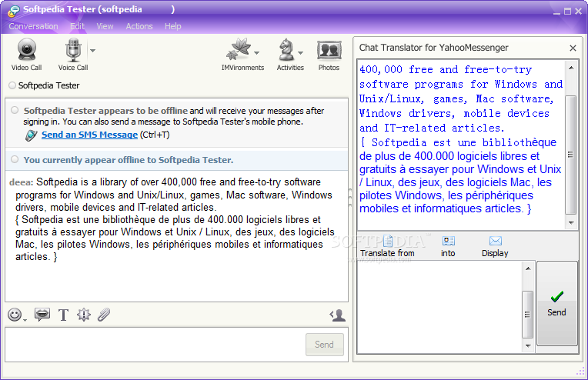Click the 'deea:' sender name in chat
Image resolution: width=588 pixels, height=380 pixels.
pyautogui.click(x=22, y=182)
